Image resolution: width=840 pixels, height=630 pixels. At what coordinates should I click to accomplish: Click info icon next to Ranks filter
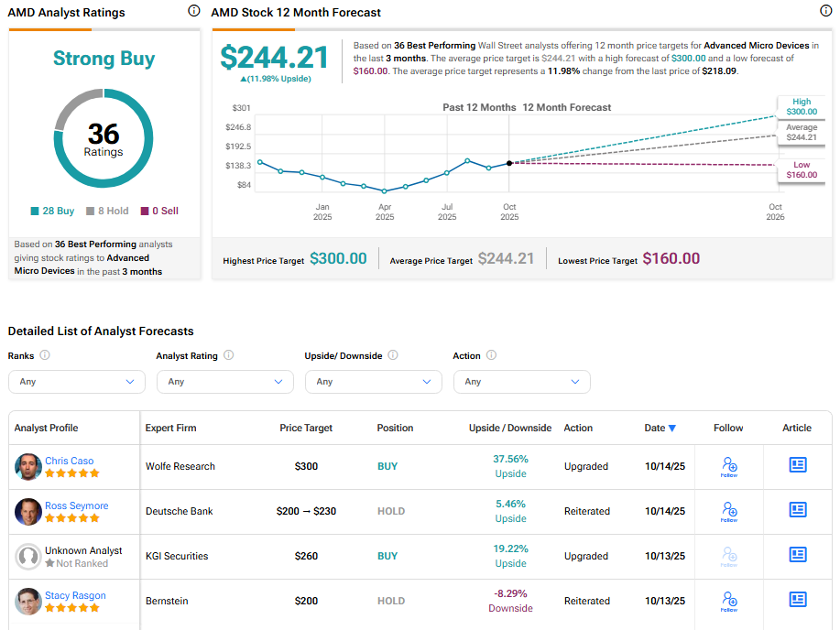45,355
